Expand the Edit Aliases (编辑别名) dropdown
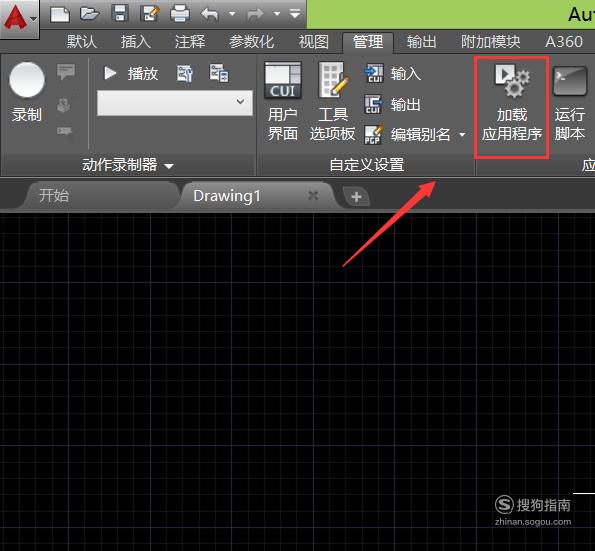This screenshot has width=595, height=551. pos(462,134)
